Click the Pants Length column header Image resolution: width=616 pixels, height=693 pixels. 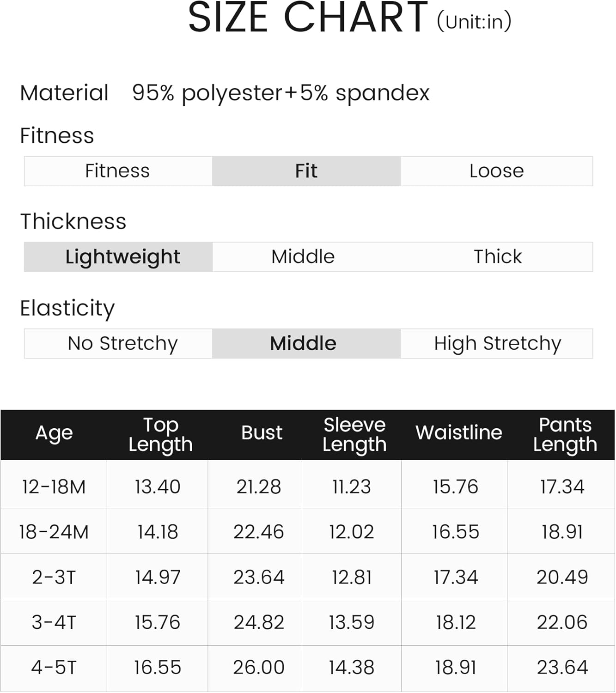[x=565, y=434]
